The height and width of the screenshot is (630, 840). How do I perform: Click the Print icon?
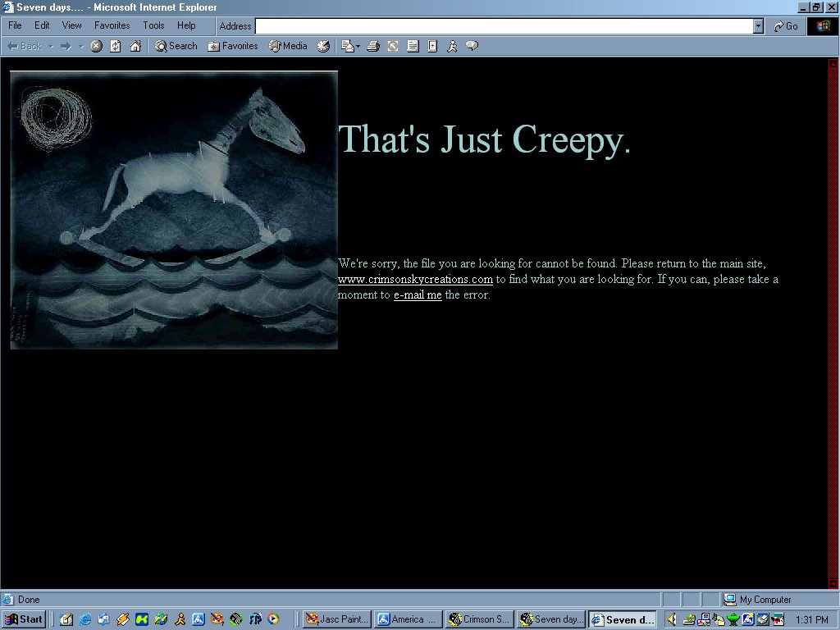coord(373,46)
